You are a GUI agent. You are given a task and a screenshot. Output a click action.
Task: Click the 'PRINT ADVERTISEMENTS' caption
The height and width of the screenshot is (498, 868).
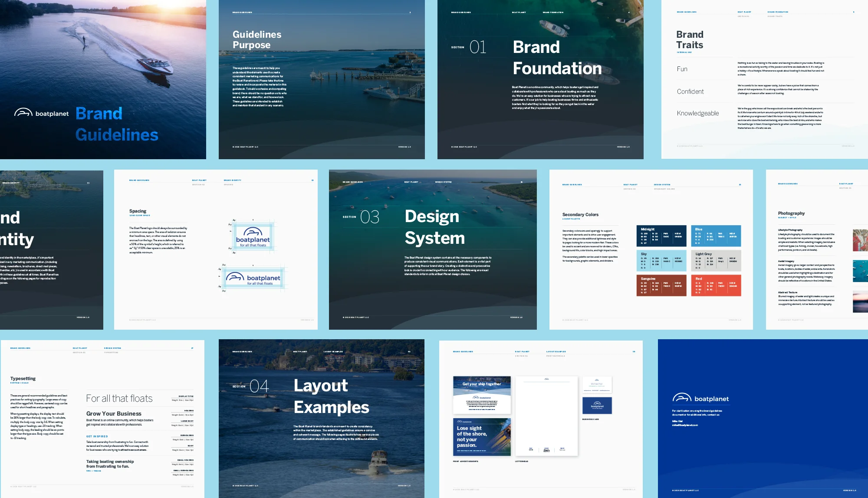click(x=466, y=461)
